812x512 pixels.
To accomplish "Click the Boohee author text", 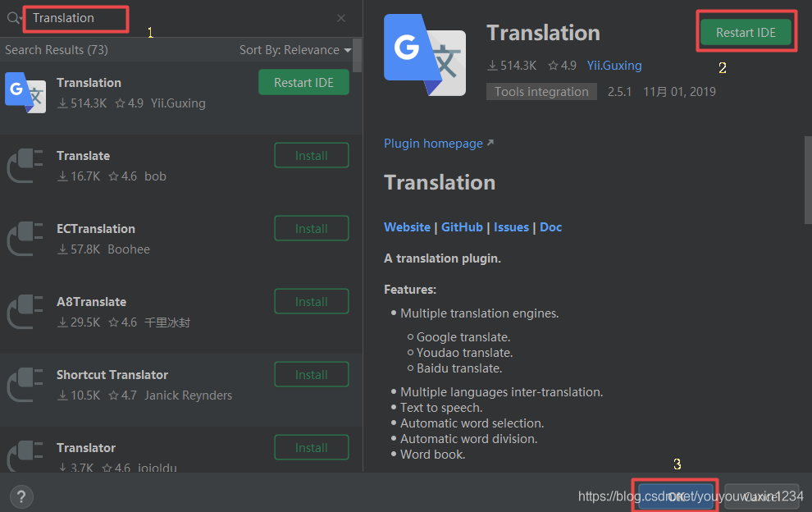I will tap(129, 249).
